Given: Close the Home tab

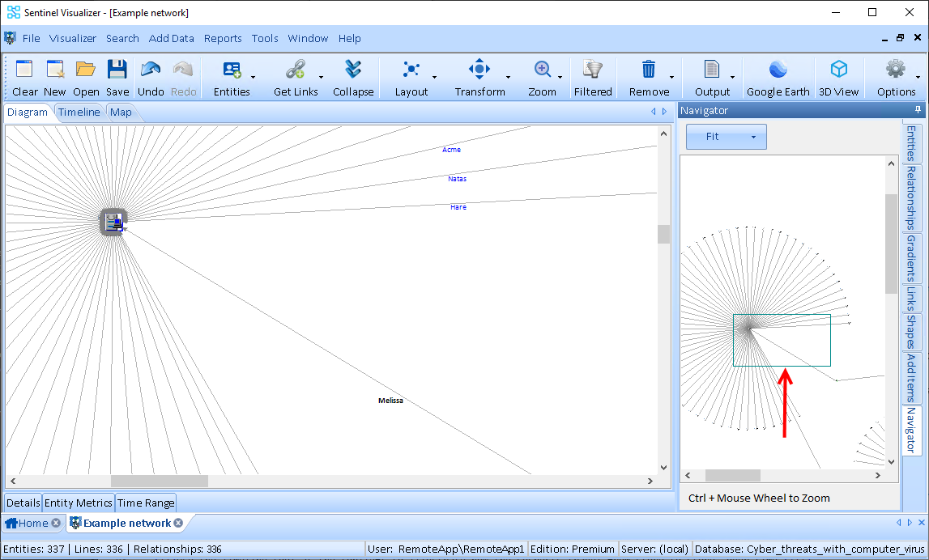Looking at the screenshot, I should (56, 523).
